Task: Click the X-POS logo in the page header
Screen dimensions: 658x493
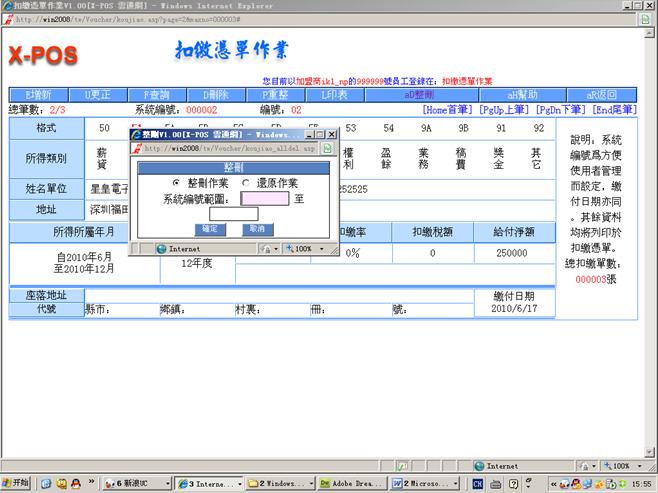Action: click(x=43, y=57)
